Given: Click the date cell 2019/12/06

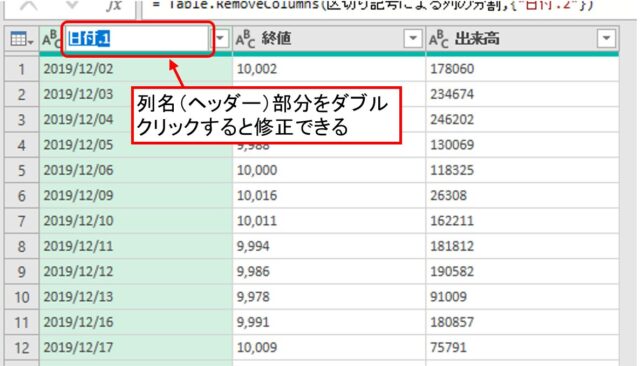Looking at the screenshot, I should pos(136,170).
